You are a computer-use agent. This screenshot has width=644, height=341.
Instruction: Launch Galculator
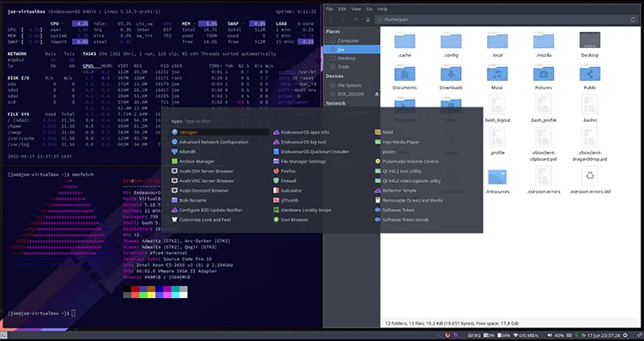(x=288, y=191)
